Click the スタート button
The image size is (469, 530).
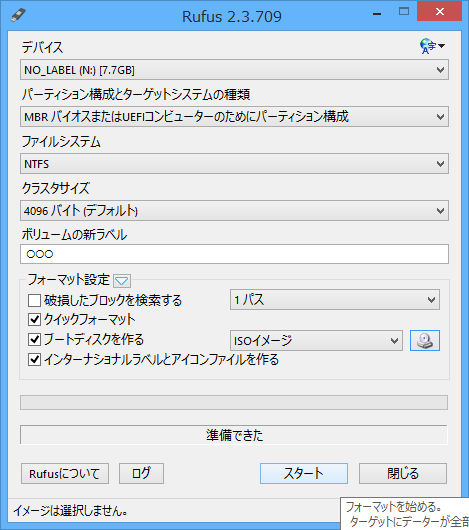pyautogui.click(x=304, y=473)
